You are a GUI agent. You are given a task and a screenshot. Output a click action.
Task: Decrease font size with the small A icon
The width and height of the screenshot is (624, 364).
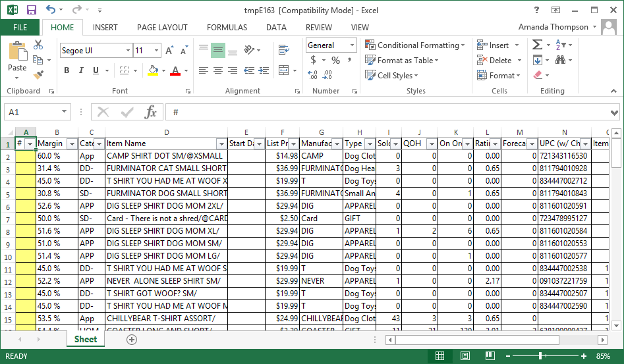183,51
